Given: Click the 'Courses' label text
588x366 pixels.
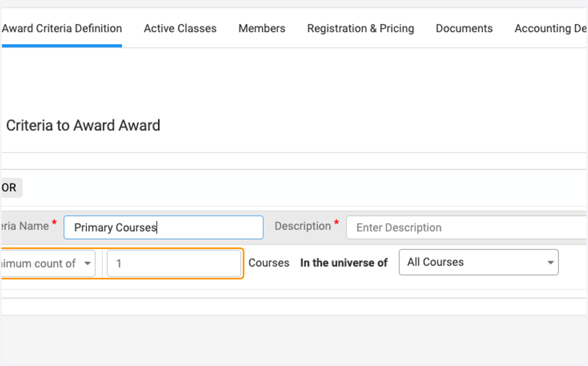Looking at the screenshot, I should click(269, 263).
